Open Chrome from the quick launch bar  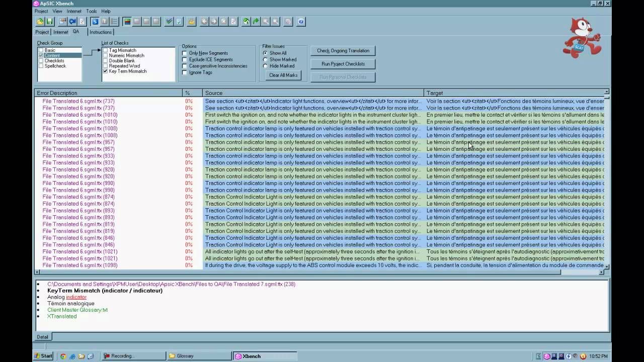63,356
